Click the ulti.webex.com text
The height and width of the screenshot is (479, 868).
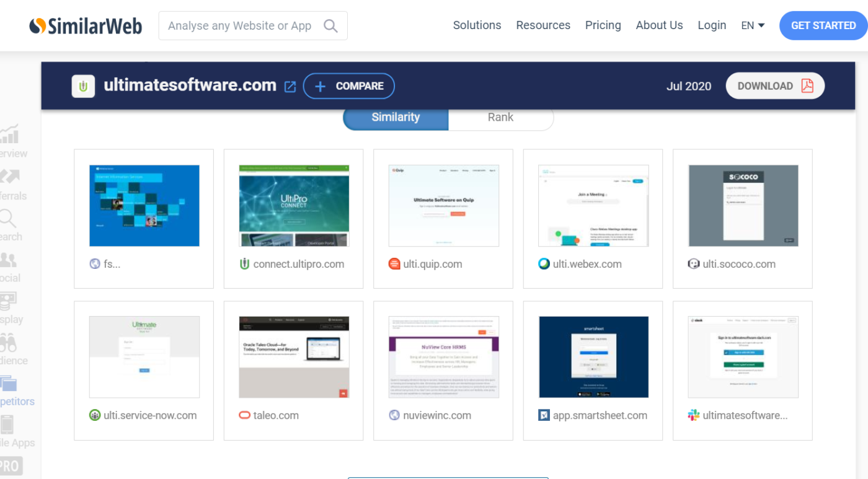click(587, 264)
